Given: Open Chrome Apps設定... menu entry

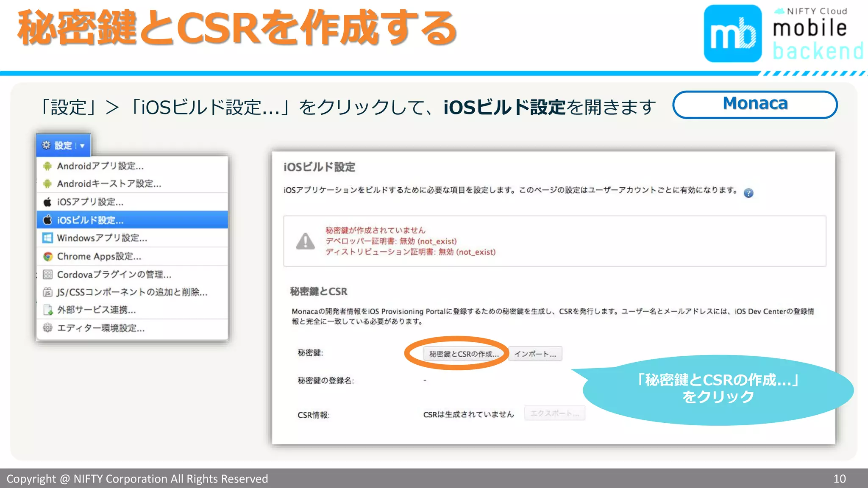Looking at the screenshot, I should click(132, 256).
